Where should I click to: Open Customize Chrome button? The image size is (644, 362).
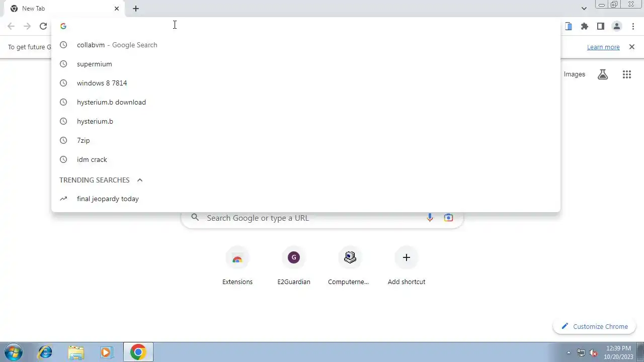595,326
